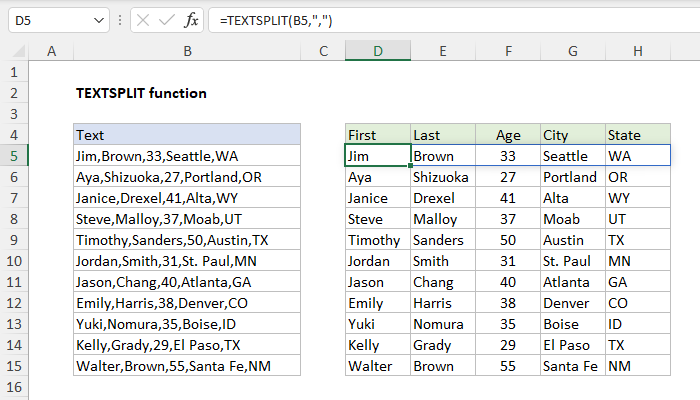The height and width of the screenshot is (400, 700).
Task: Select the 'Santa Fe' cell
Action: coord(573,366)
